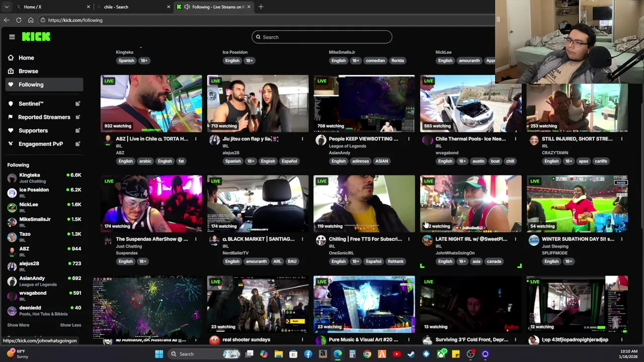Image resolution: width=644 pixels, height=362 pixels.
Task: Open the real shooter sundays stream thumbnail
Action: [258, 305]
